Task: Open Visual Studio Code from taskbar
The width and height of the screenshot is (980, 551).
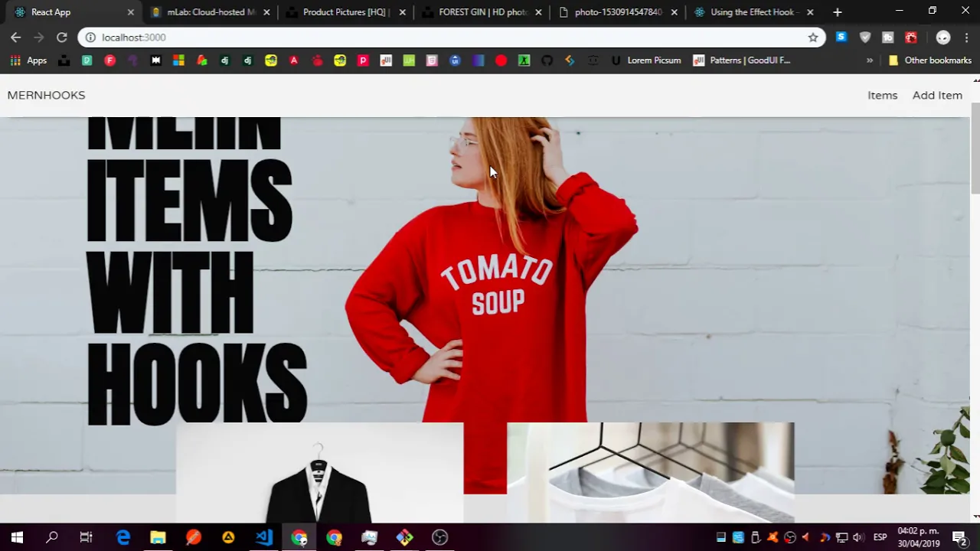Action: click(264, 537)
